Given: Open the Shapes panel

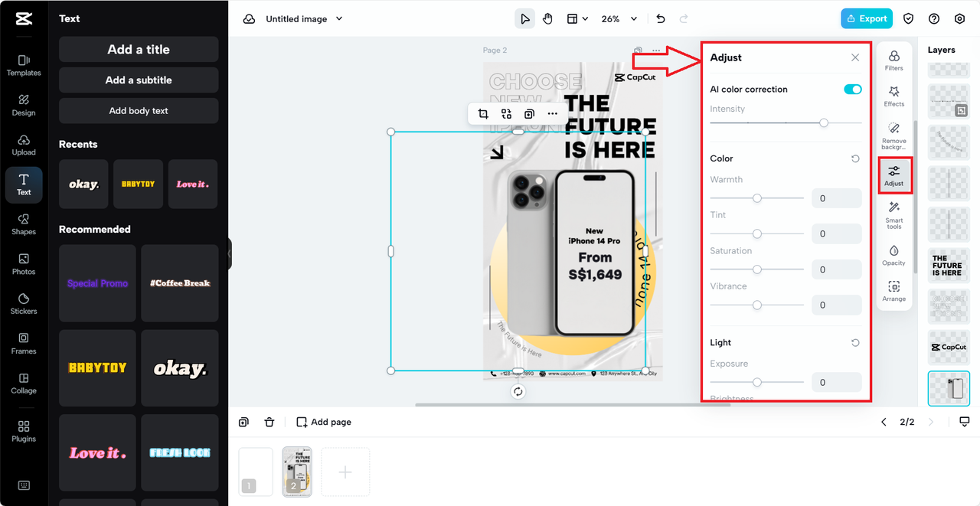Looking at the screenshot, I should (x=24, y=225).
